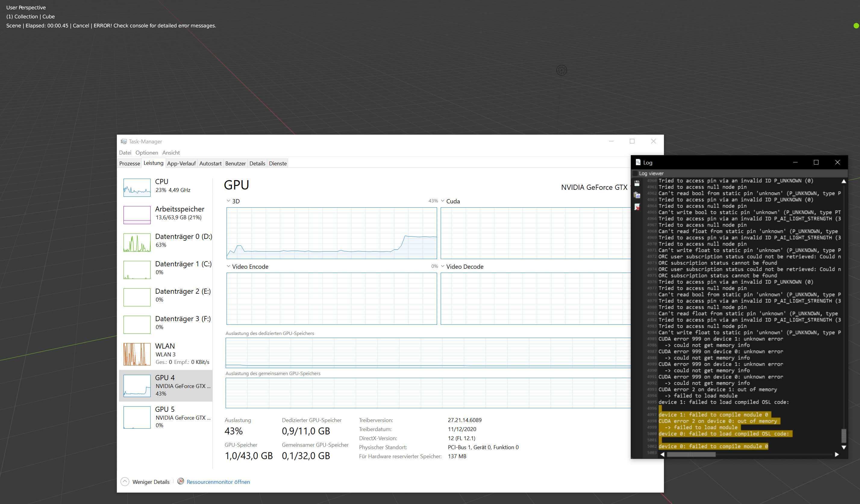Click the Weniger Details arrow icon
This screenshot has width=860, height=504.
(x=125, y=481)
